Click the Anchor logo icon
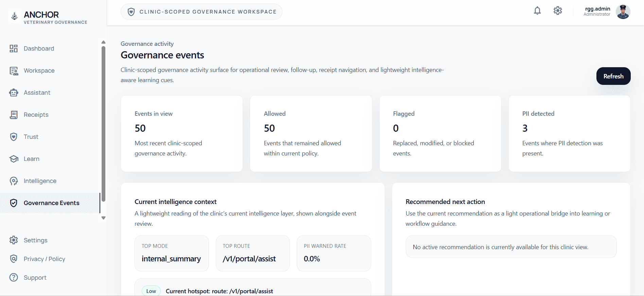644x296 pixels. [14, 16]
